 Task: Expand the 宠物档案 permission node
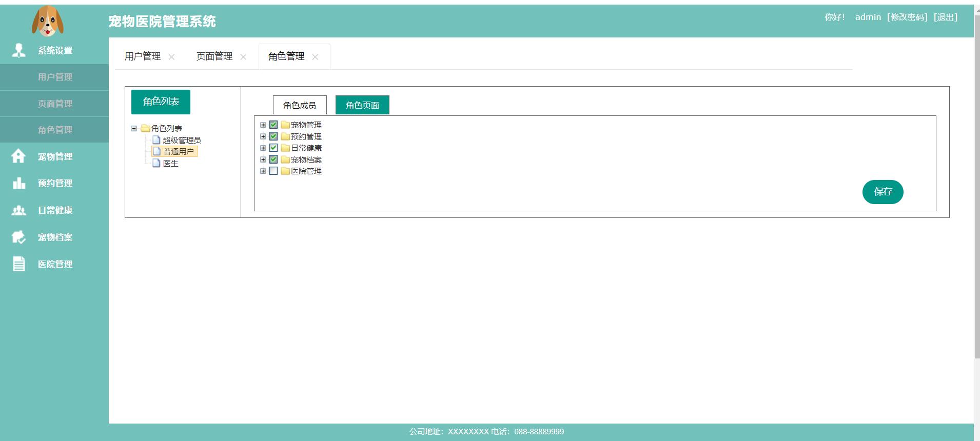click(x=263, y=159)
